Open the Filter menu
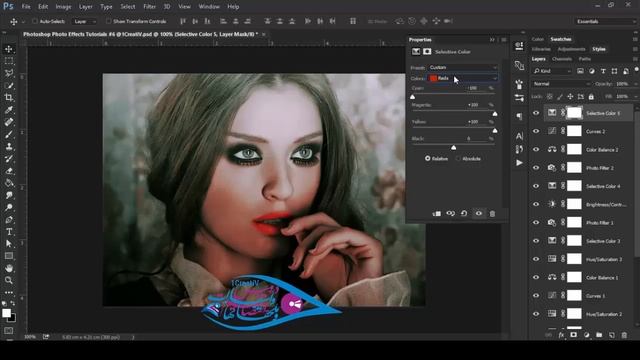 pos(149,7)
